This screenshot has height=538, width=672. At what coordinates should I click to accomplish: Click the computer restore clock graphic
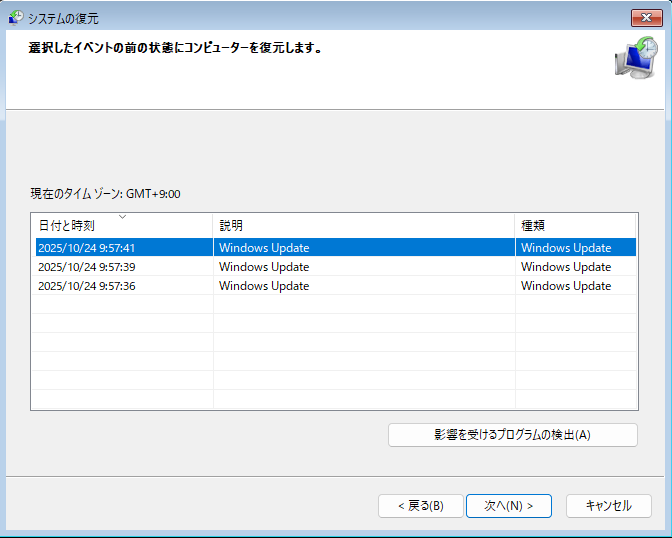click(x=636, y=57)
